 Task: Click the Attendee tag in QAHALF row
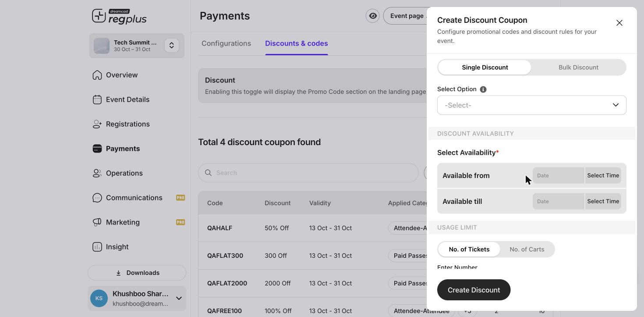(x=408, y=228)
